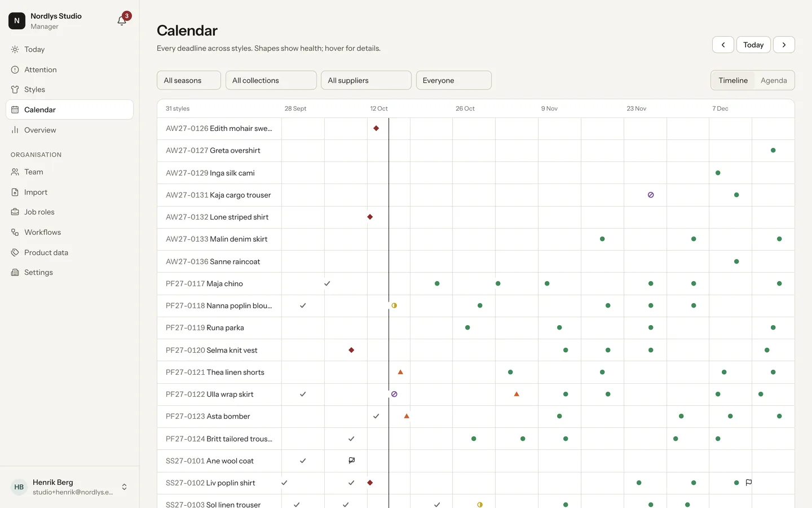The height and width of the screenshot is (508, 812).
Task: Click the blocked marker on Kaja cargo trouser row
Action: (651, 195)
